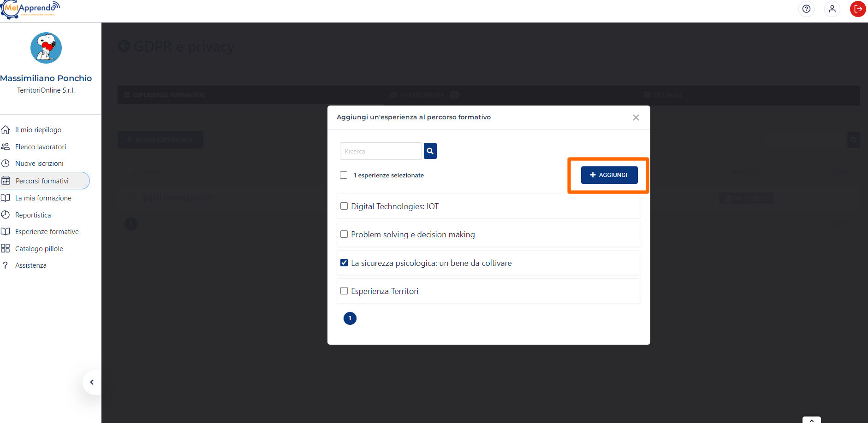Click the scroll-to-top arrow at bottom right

tap(812, 420)
